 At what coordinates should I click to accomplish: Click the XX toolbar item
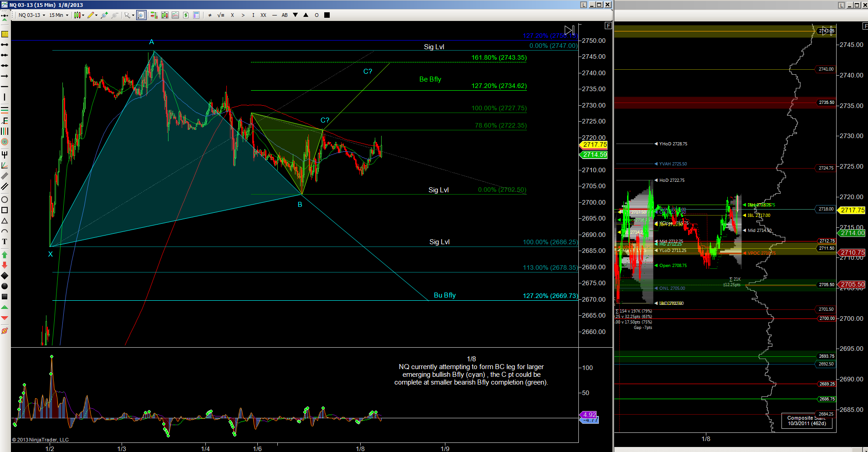coord(263,15)
